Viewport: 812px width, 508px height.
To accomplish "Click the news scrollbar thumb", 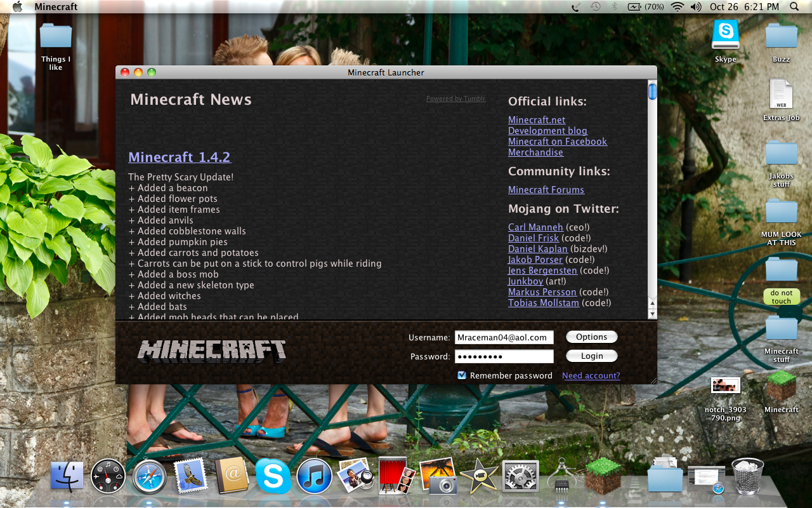I will coord(652,91).
